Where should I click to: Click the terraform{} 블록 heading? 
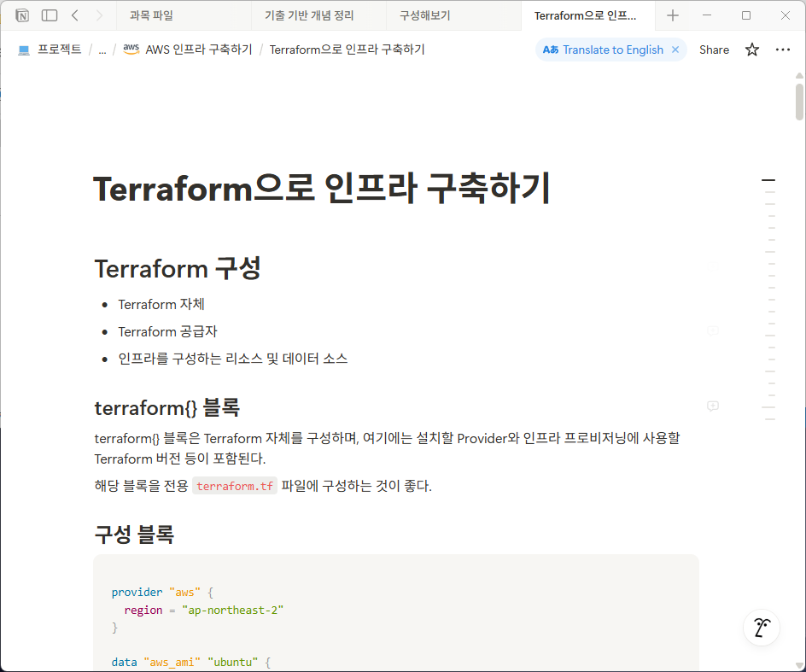[x=167, y=407]
